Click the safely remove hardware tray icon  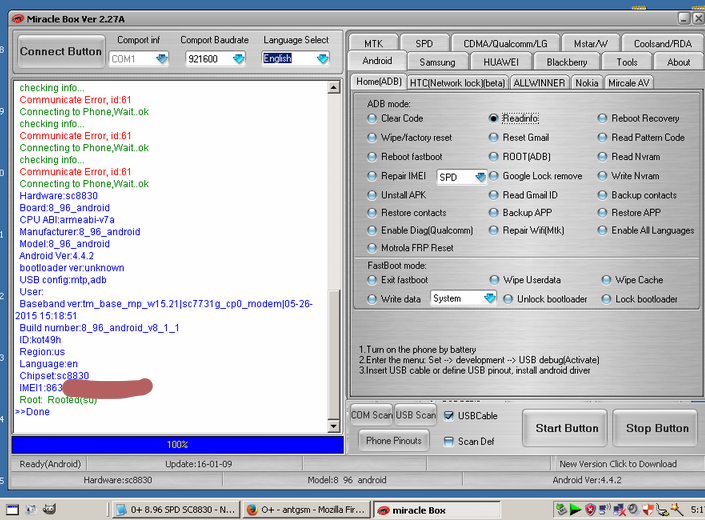[x=662, y=509]
